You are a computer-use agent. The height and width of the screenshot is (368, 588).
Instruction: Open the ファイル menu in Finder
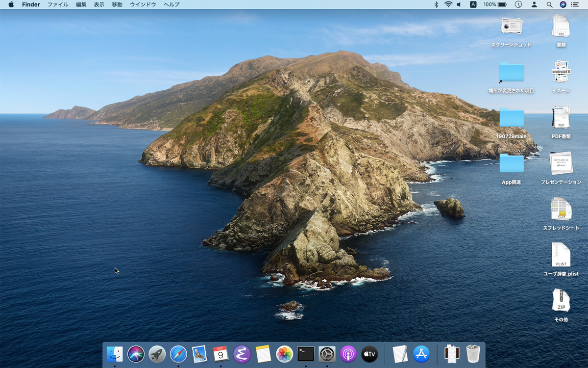click(58, 4)
